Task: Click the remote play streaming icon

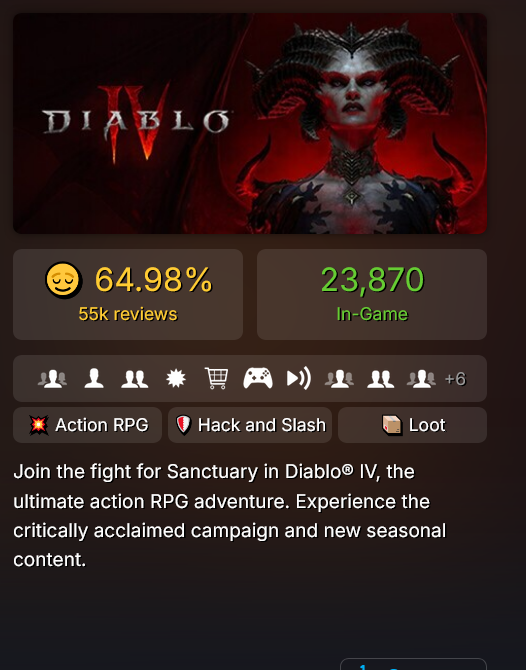Action: point(299,379)
